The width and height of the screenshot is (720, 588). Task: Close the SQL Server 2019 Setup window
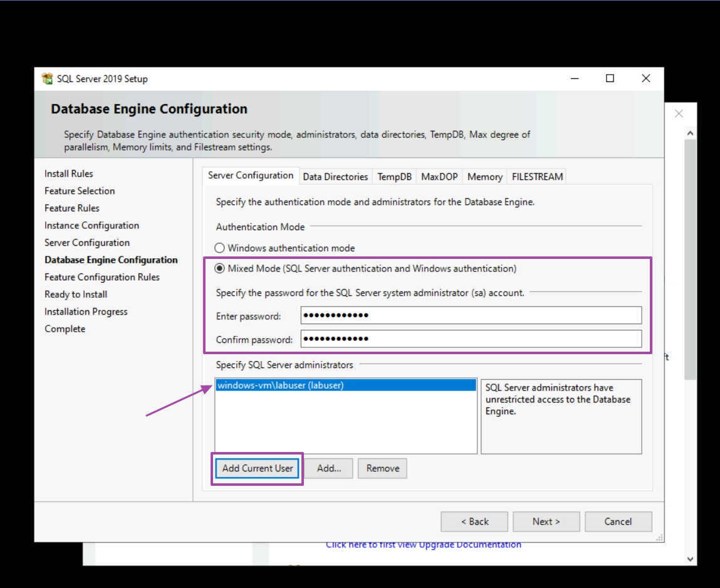pyautogui.click(x=645, y=78)
